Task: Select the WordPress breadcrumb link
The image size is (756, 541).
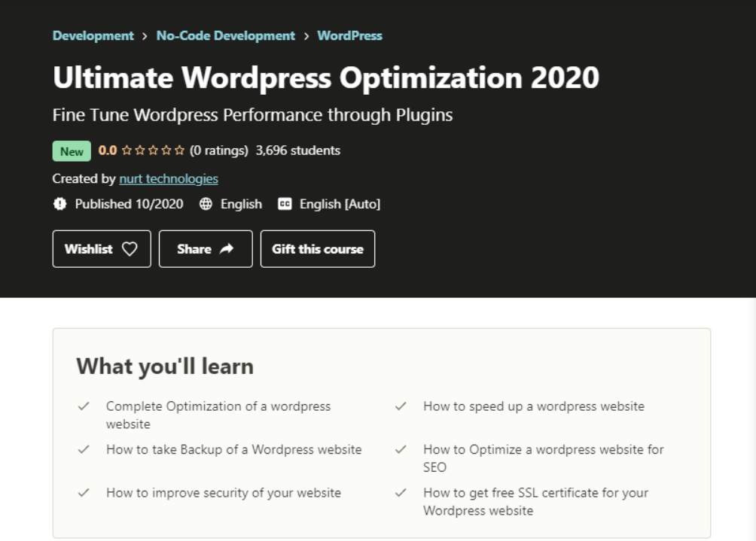Action: (349, 35)
